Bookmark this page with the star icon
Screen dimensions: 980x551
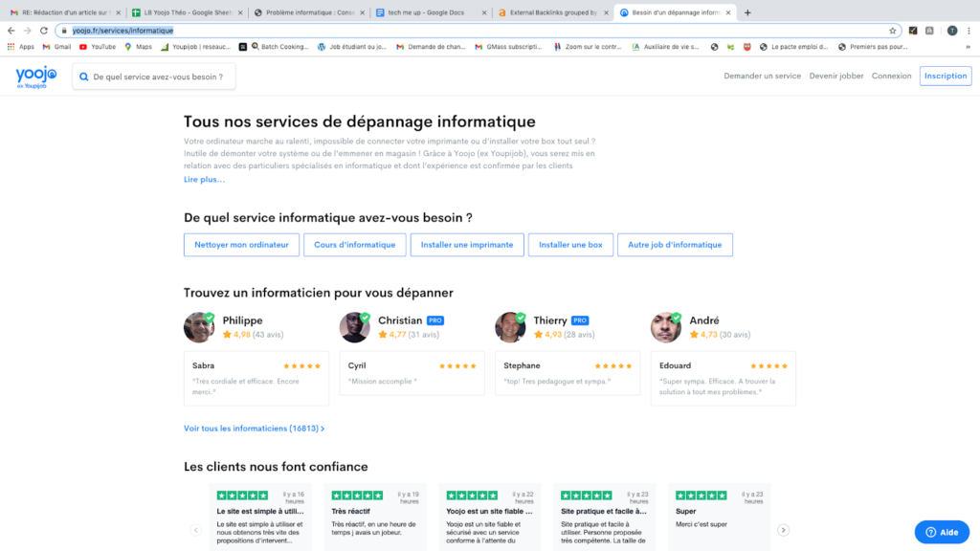[893, 31]
